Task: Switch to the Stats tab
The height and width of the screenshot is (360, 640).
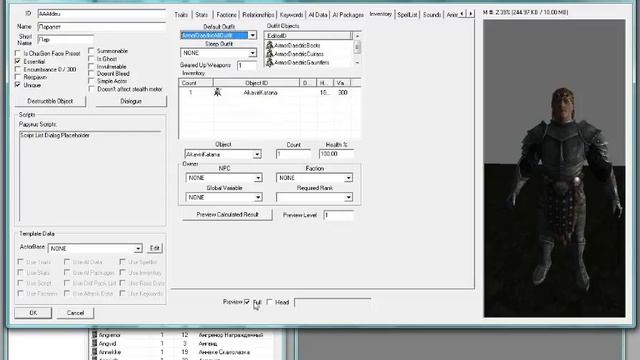Action: pyautogui.click(x=201, y=15)
